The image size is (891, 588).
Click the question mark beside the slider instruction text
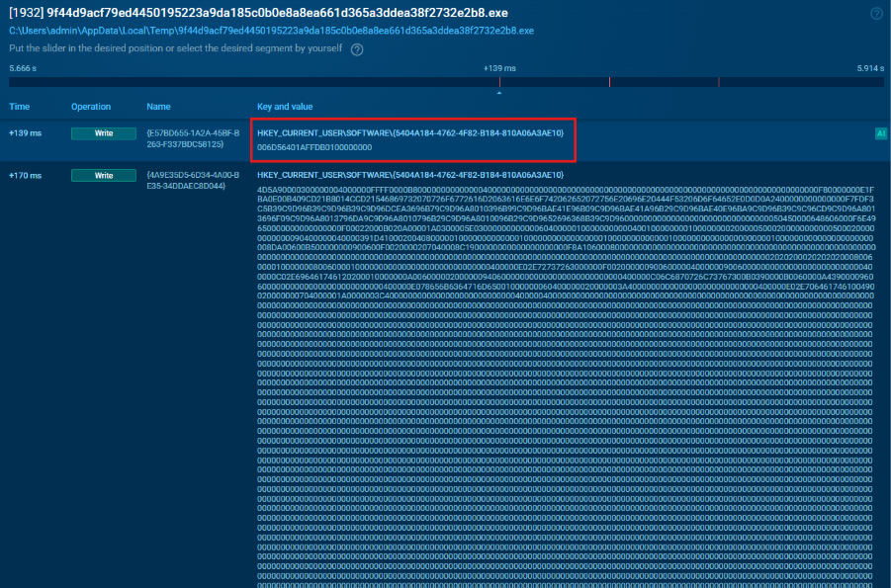coord(357,49)
